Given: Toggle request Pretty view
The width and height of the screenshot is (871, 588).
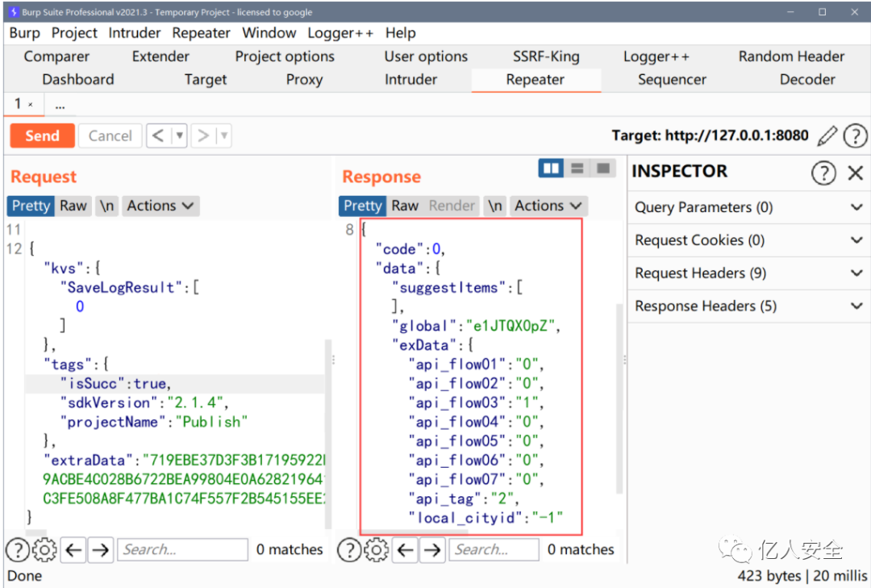Looking at the screenshot, I should tap(31, 206).
